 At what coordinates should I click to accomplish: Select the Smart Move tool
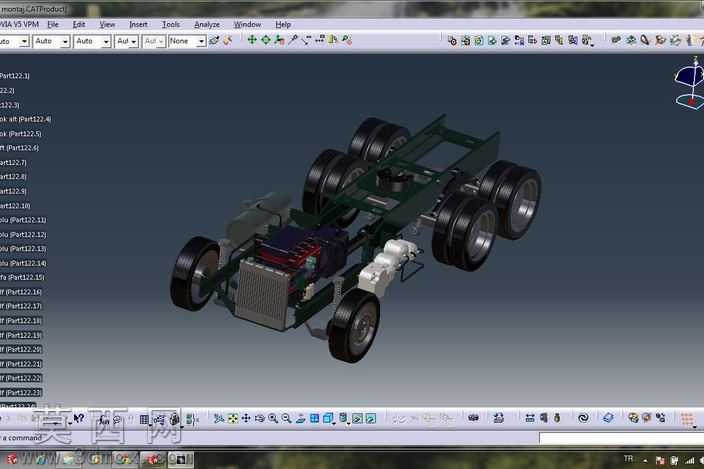(279, 40)
